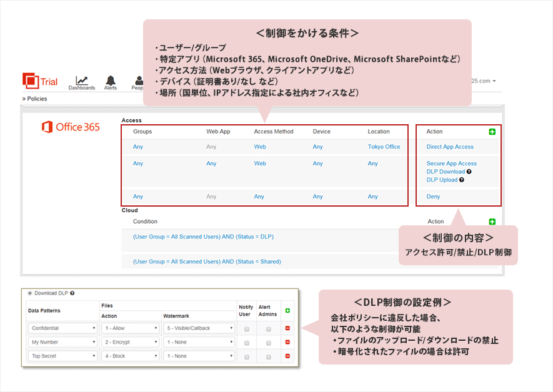
Task: Click the Watermark column header
Action: [x=176, y=316]
